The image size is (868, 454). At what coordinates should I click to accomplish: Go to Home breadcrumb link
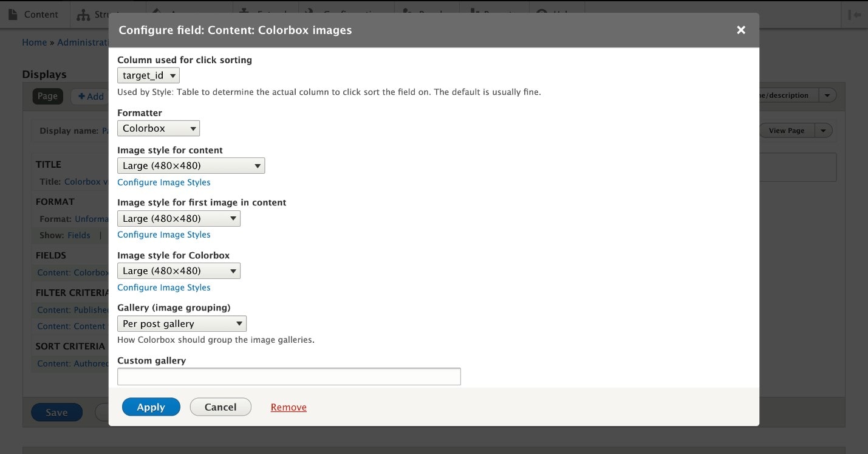click(34, 43)
